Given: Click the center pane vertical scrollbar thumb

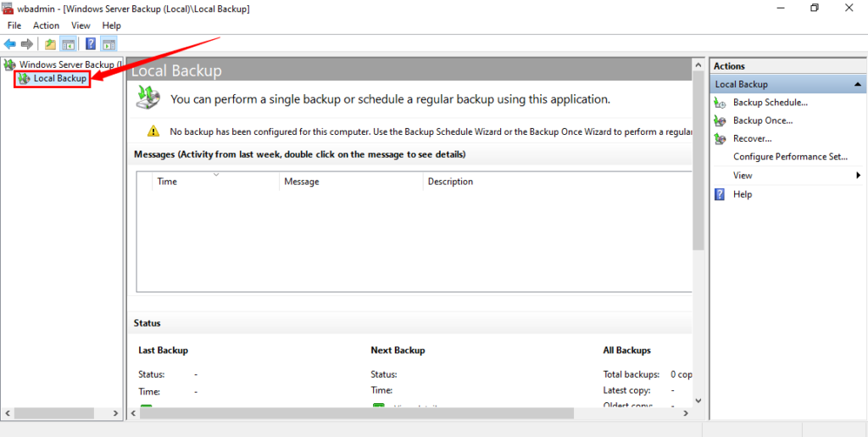Looking at the screenshot, I should [698, 162].
